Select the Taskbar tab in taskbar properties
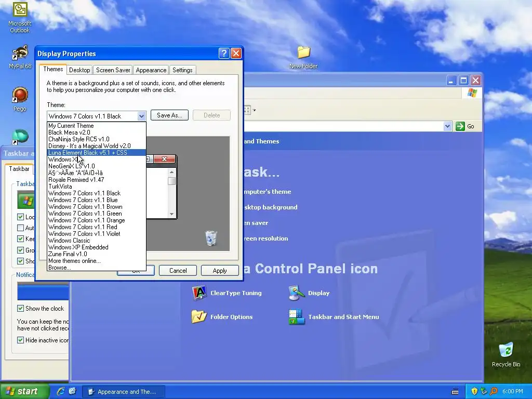This screenshot has height=399, width=532. (x=19, y=169)
